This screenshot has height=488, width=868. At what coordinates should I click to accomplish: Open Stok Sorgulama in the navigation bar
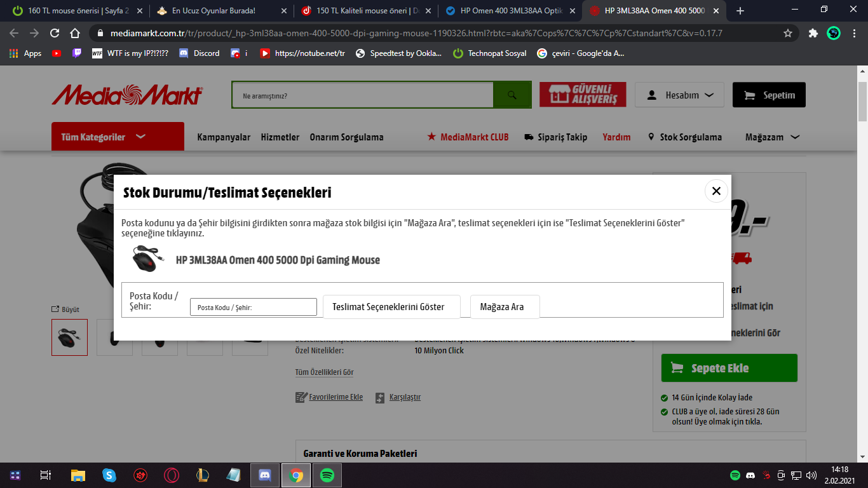point(685,137)
